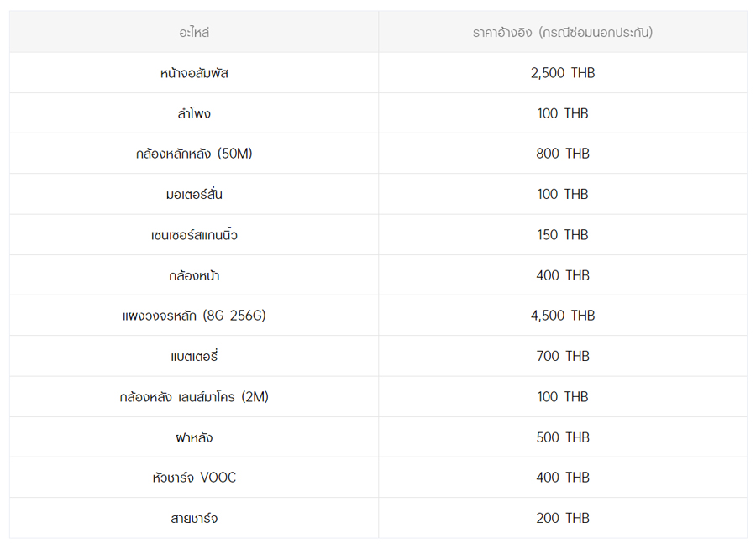Image resolution: width=756 pixels, height=549 pixels.
Task: Select the หน้าจอสัมผัส part name cell
Action: point(194,73)
